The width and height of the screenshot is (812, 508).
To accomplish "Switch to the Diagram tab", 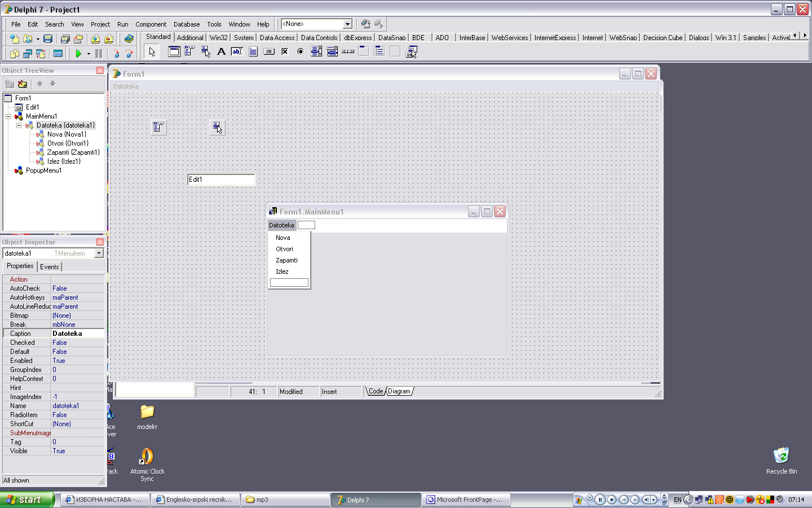I will click(399, 391).
